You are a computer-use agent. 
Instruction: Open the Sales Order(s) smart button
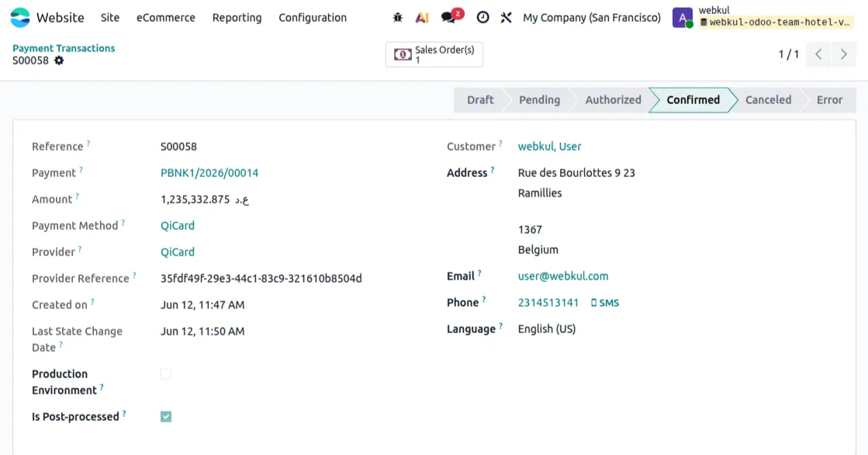coord(434,54)
